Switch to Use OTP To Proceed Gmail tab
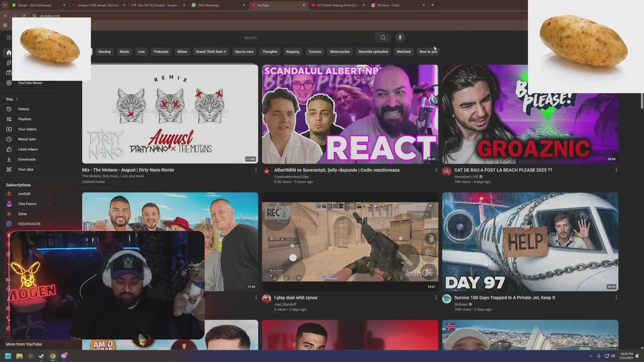Screen dimensions: 644x362 click(x=157, y=5)
